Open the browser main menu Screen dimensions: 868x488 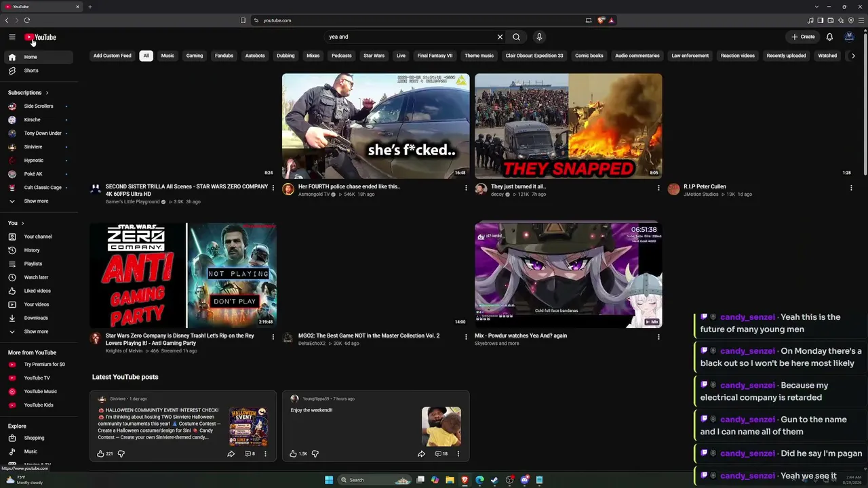pos(861,20)
